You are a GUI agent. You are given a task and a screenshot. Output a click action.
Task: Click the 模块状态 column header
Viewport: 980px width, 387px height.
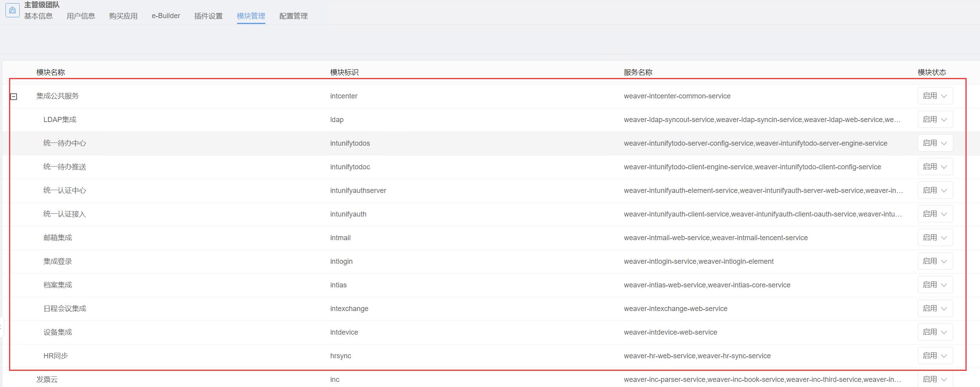(932, 72)
